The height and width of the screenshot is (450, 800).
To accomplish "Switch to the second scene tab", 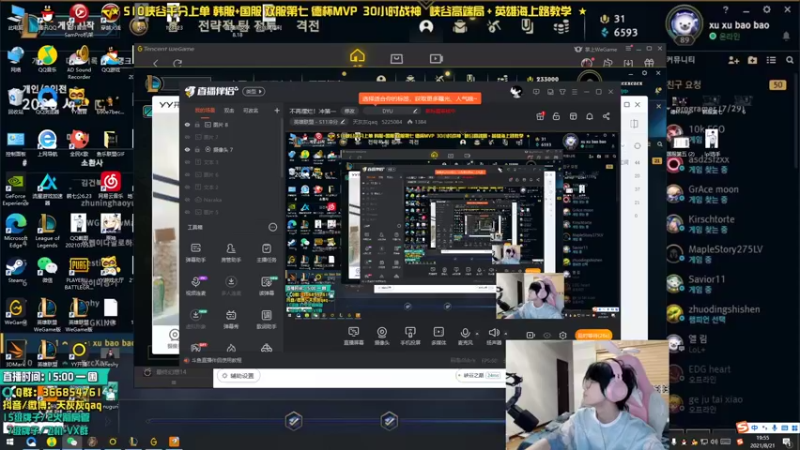I will 229,110.
